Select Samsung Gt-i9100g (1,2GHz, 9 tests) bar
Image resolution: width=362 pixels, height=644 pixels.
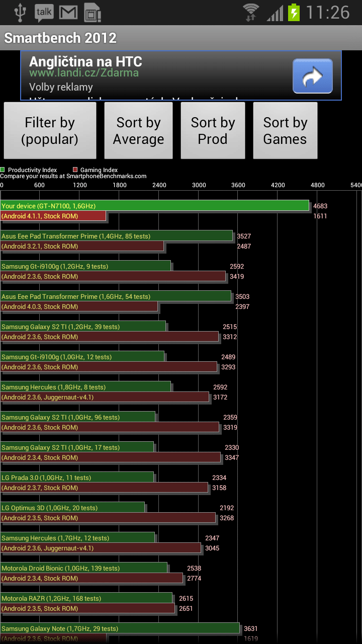click(85, 266)
